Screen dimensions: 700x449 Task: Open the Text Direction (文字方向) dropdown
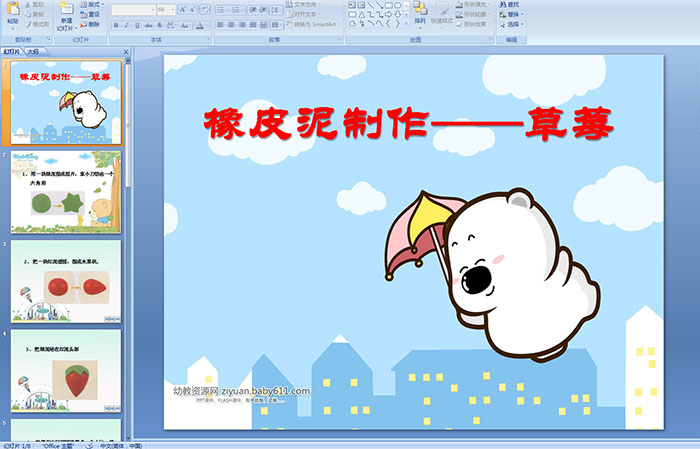303,4
